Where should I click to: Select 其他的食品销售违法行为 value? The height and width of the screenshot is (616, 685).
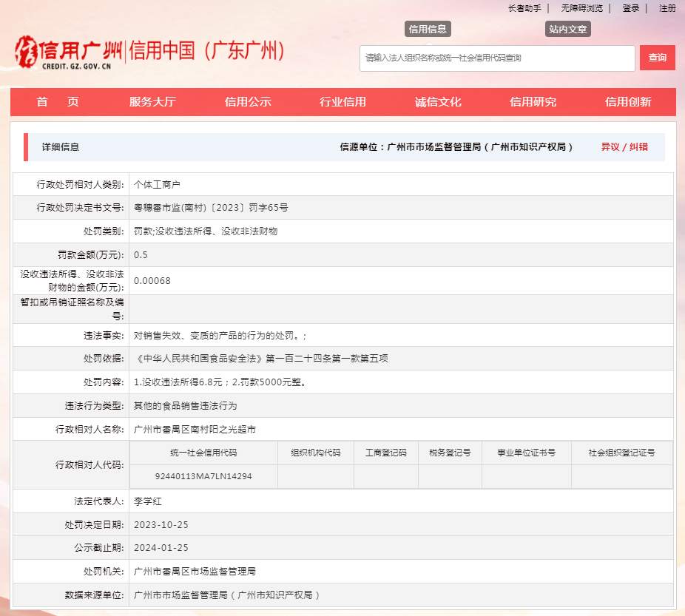point(185,406)
